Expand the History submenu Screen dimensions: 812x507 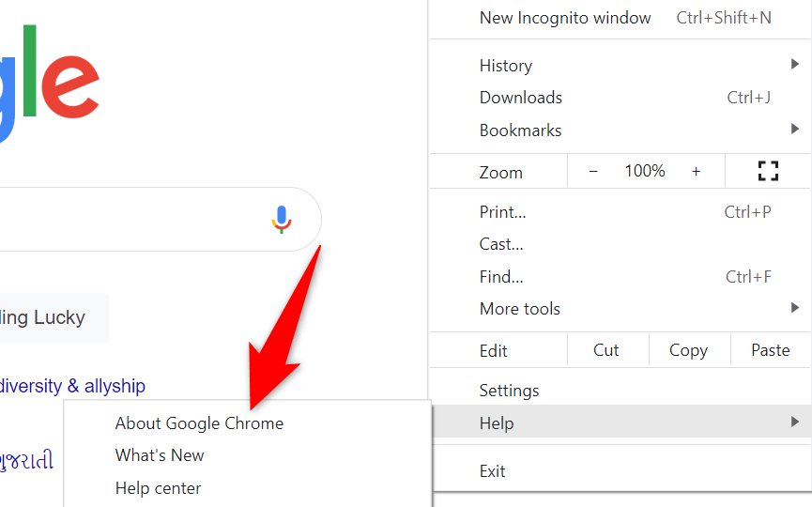[620, 66]
